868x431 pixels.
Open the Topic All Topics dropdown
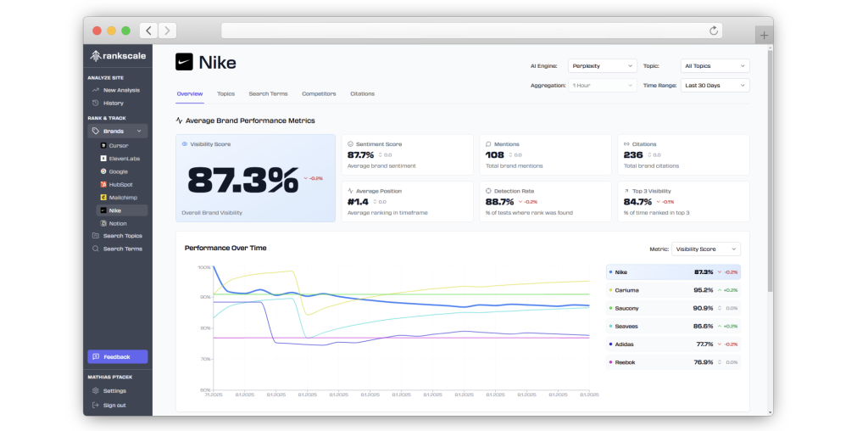[x=715, y=66]
